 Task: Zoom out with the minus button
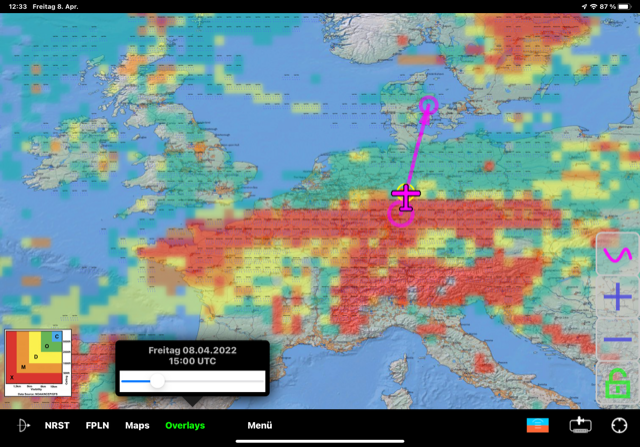coord(617,340)
